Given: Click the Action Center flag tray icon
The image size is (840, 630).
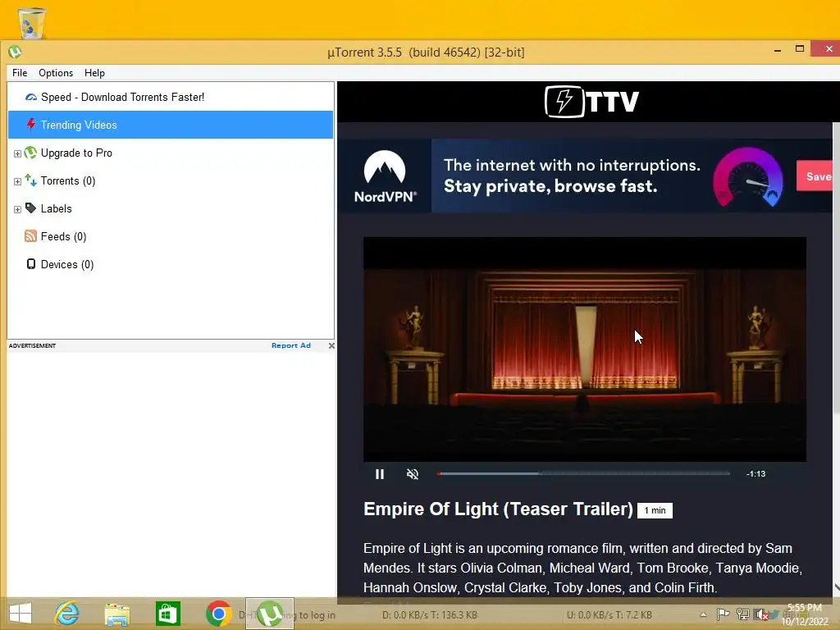Looking at the screenshot, I should coord(723,614).
